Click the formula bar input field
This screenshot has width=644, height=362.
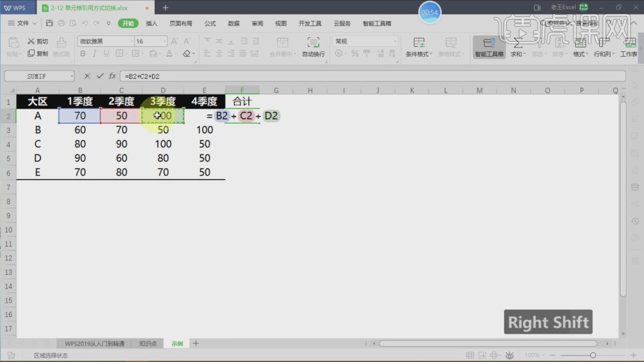pos(373,76)
